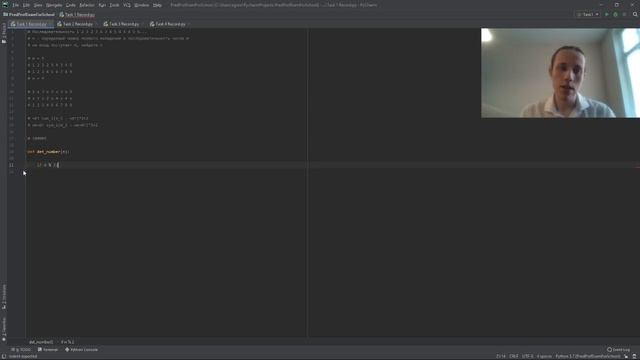Run the program with green Run icon

point(607,14)
